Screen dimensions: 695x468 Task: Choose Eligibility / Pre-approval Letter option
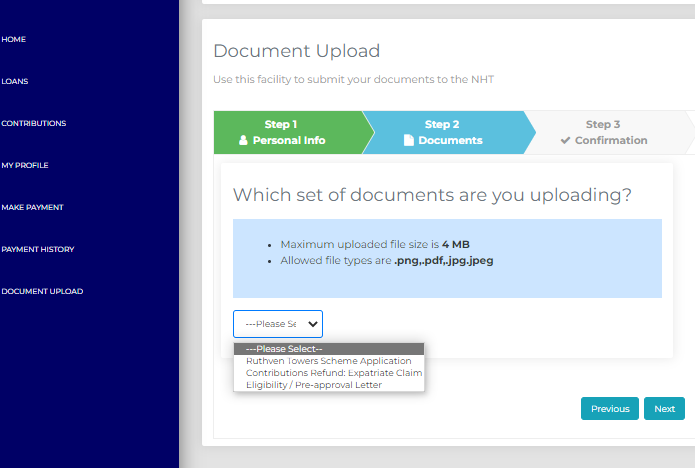tap(313, 385)
